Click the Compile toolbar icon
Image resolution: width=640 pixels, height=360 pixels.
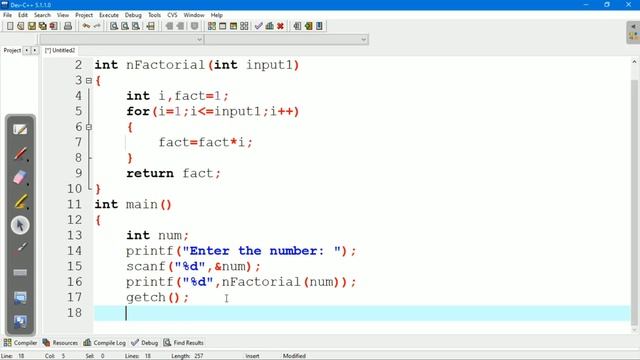(212, 26)
